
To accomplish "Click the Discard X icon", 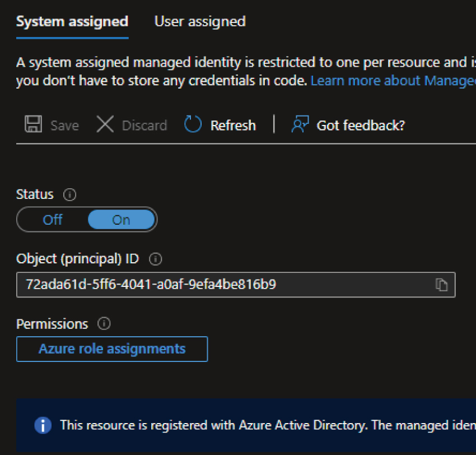I will pyautogui.click(x=105, y=124).
